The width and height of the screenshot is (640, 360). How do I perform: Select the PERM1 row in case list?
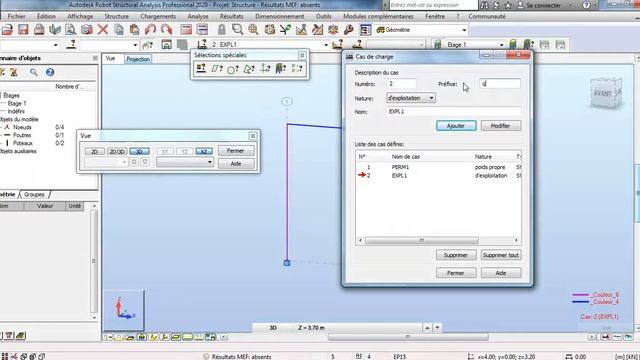pos(438,167)
